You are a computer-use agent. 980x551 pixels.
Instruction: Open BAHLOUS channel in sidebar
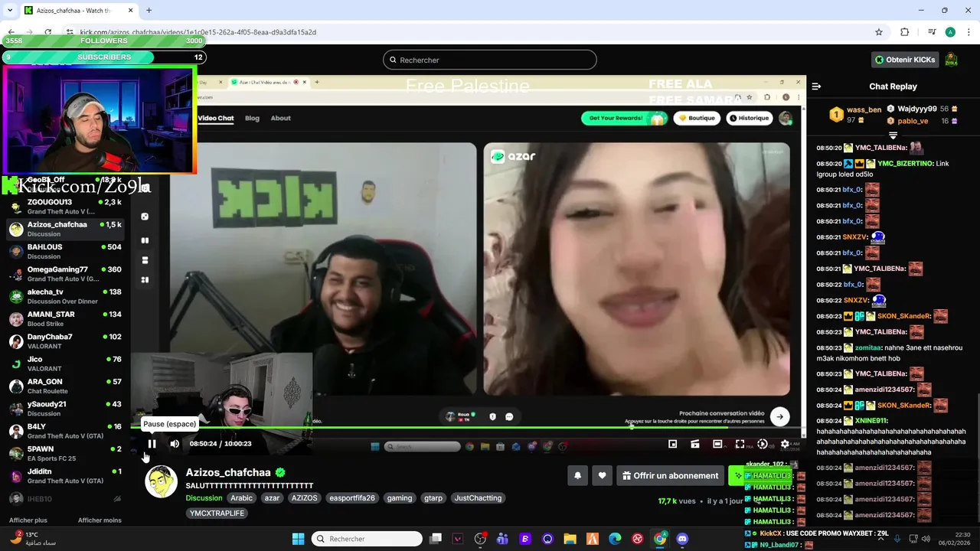tap(65, 252)
